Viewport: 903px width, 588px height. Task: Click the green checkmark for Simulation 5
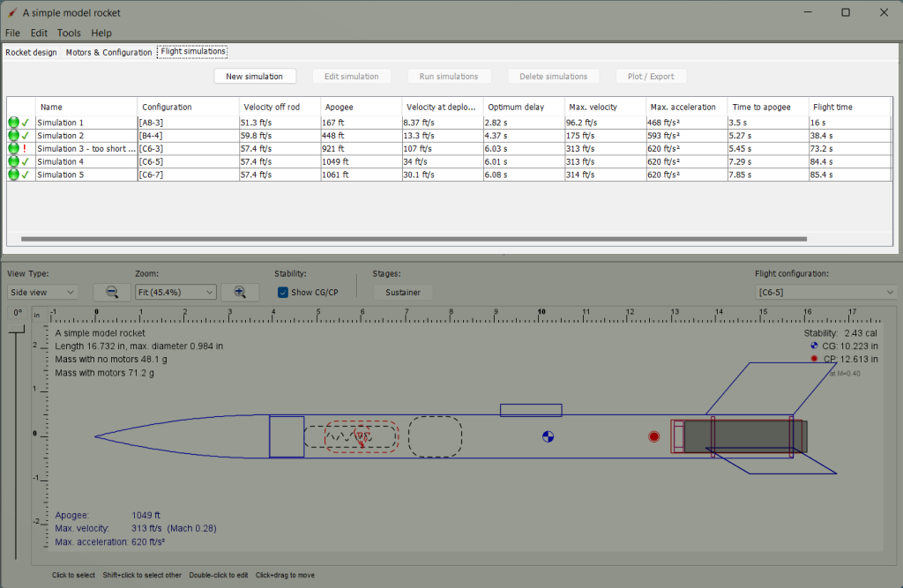tap(26, 175)
